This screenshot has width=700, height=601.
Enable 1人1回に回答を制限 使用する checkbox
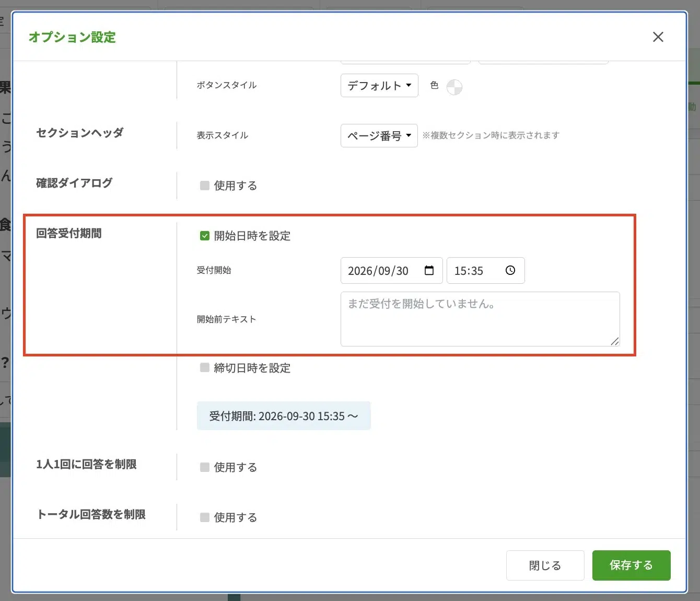205,467
